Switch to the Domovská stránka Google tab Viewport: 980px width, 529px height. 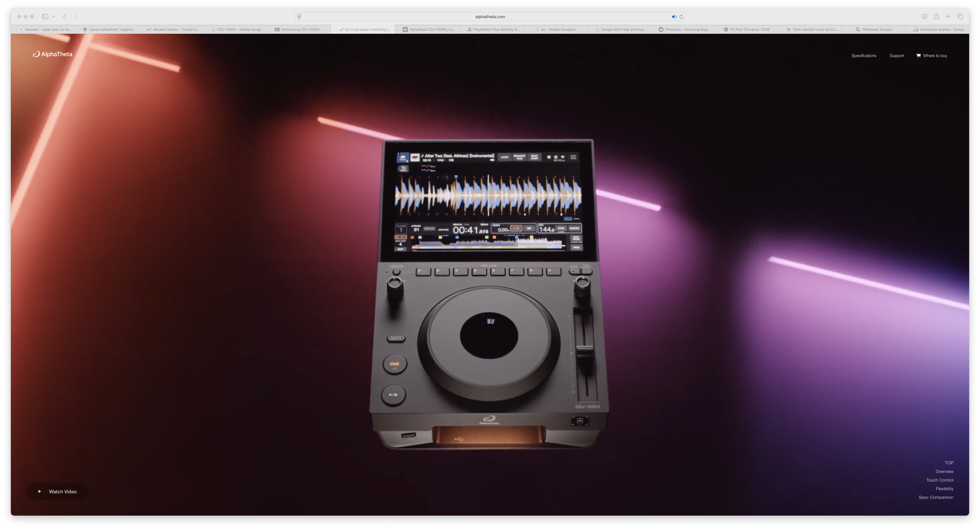click(938, 29)
